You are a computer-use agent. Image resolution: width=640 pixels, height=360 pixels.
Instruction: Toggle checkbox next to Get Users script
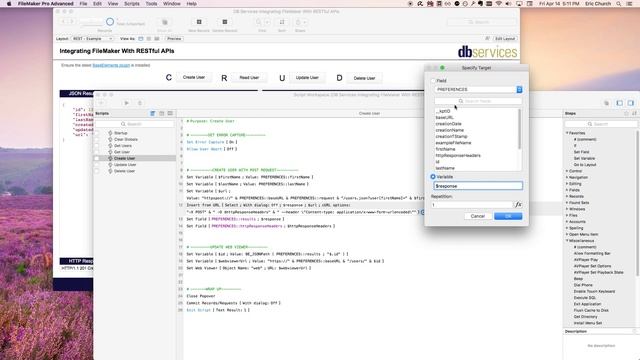pyautogui.click(x=97, y=146)
